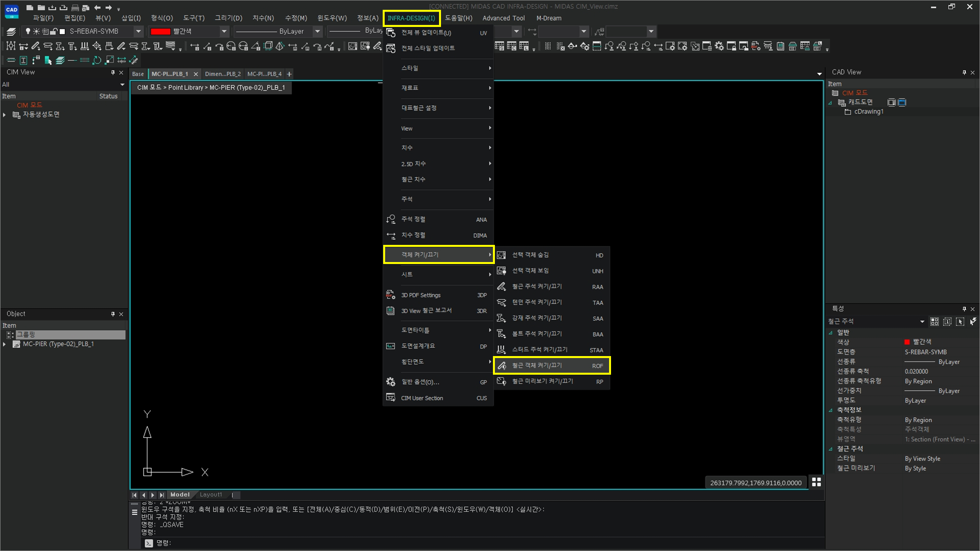Open the layer manager stack icon
This screenshot has height=551, width=980.
[11, 31]
